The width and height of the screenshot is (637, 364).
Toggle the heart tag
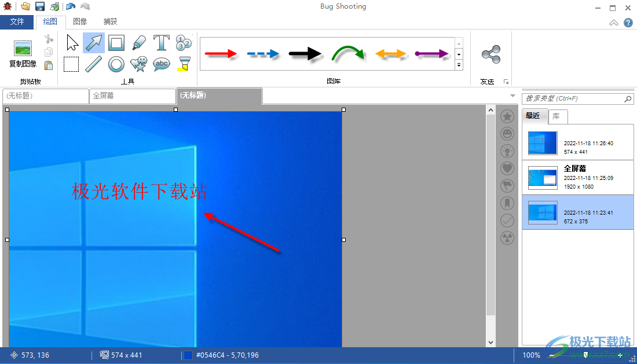pyautogui.click(x=507, y=168)
